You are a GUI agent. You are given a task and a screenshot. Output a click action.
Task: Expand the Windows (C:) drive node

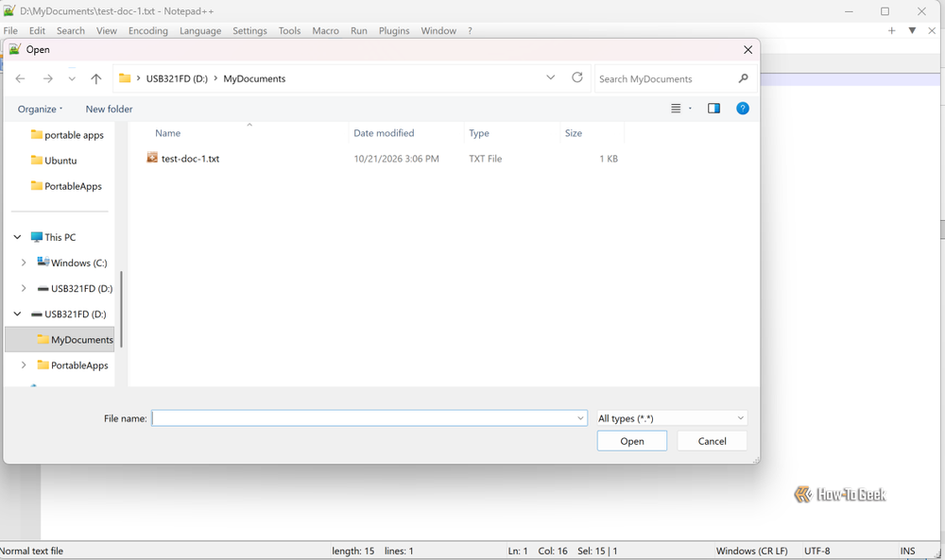click(x=24, y=263)
